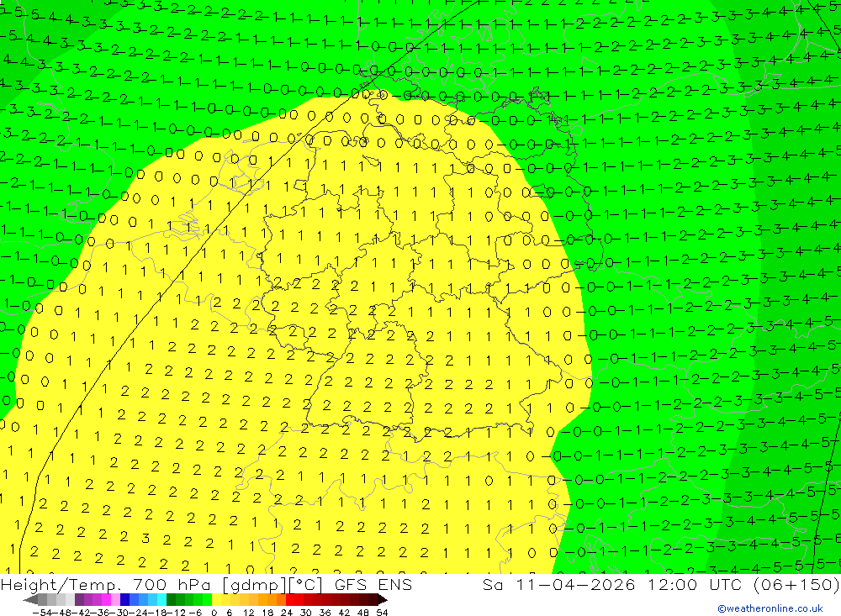Image resolution: width=841 pixels, height=616 pixels.
Task: Click the '[gdmp]' unit label
Action: coord(252,585)
